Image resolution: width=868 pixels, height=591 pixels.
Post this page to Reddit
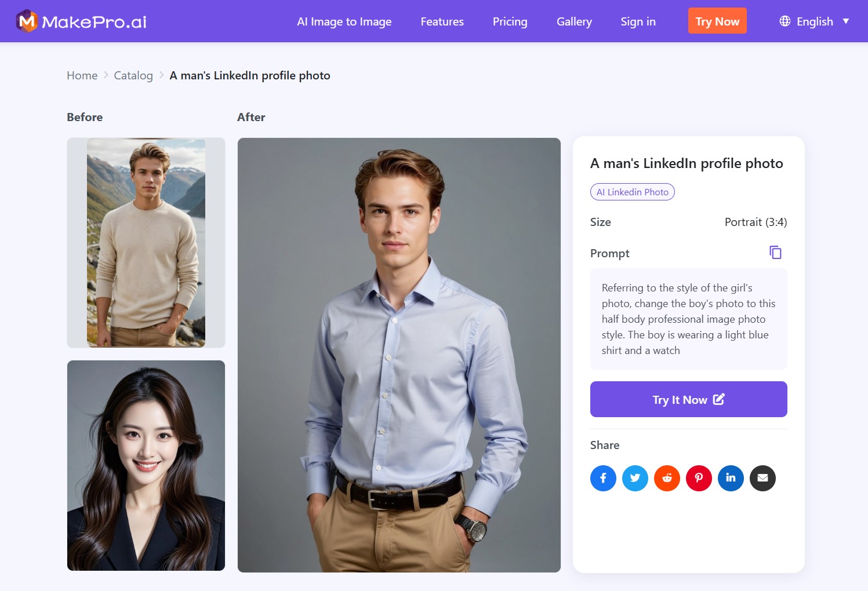pos(667,478)
